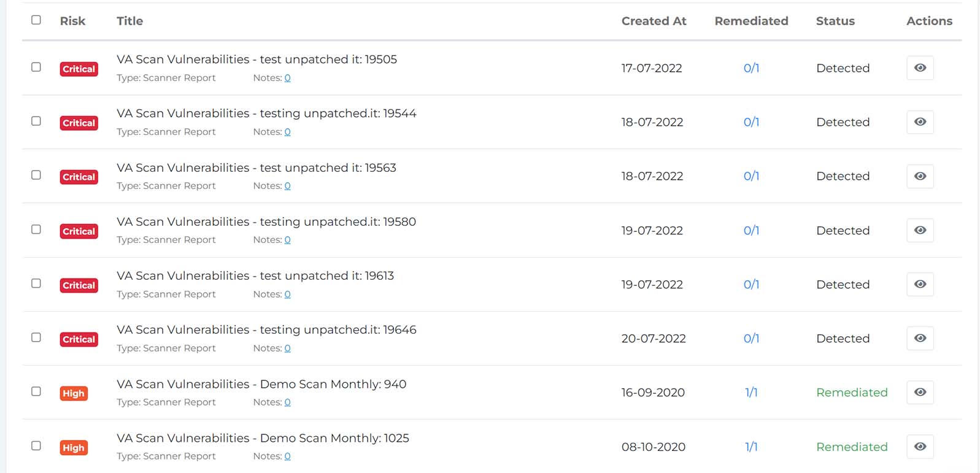
Task: Open eye icon for scan 19580
Action: (920, 230)
